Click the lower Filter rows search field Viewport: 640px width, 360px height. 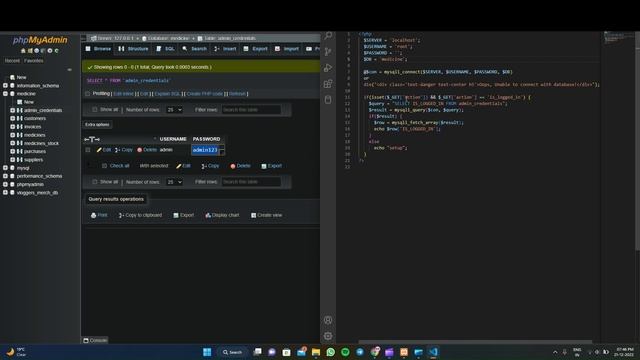pyautogui.click(x=251, y=182)
